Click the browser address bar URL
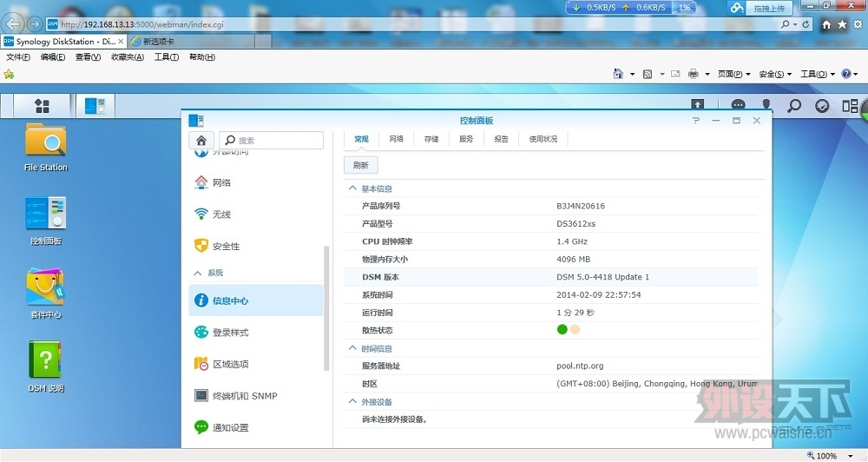The height and width of the screenshot is (462, 868). (141, 24)
